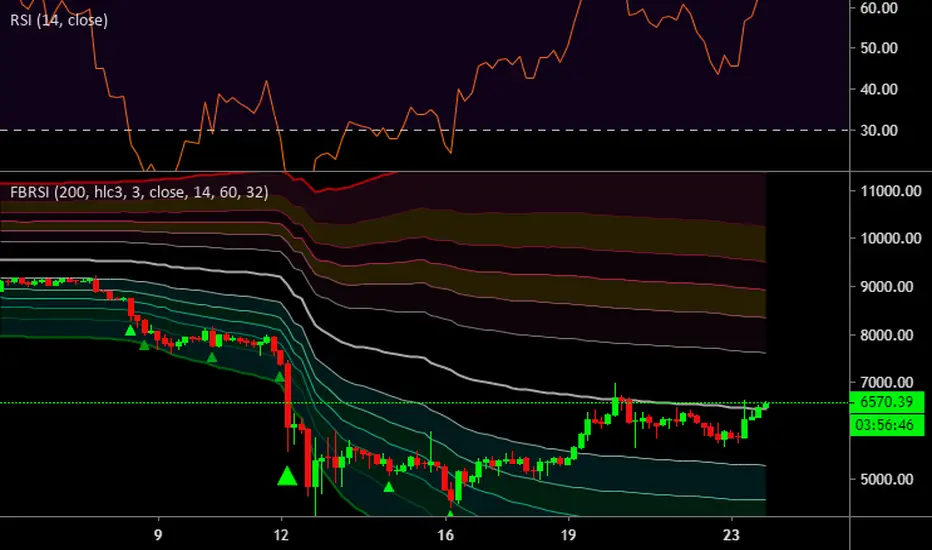Click the RSI (14, close) indicator label
Viewport: 932px width, 550px height.
coord(59,20)
